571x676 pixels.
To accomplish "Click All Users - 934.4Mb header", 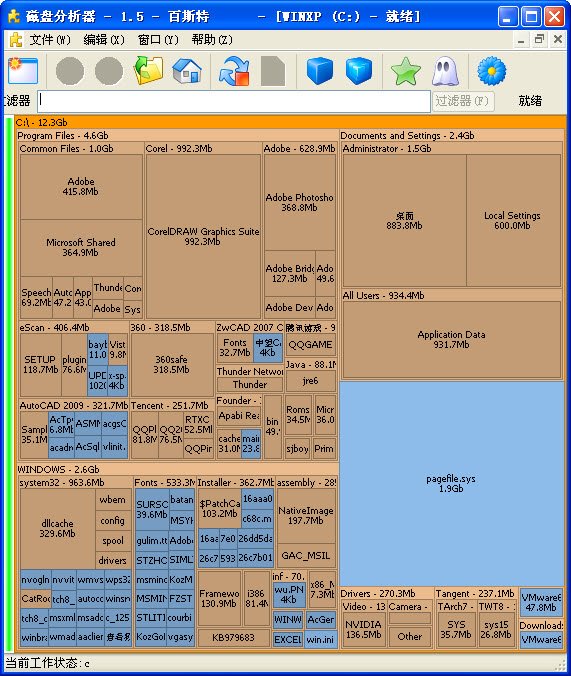I will [x=383, y=295].
